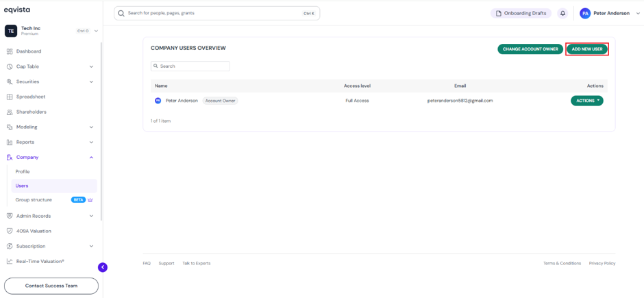The height and width of the screenshot is (298, 644).
Task: Click the document icon in Onboarding Drafts
Action: coord(499,14)
